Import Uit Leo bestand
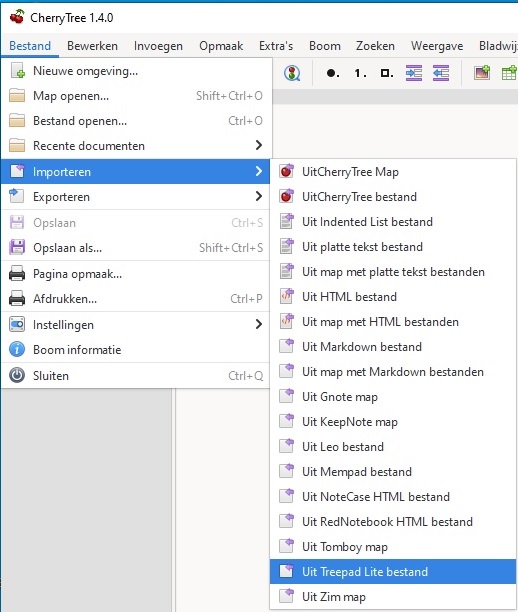 click(x=393, y=446)
